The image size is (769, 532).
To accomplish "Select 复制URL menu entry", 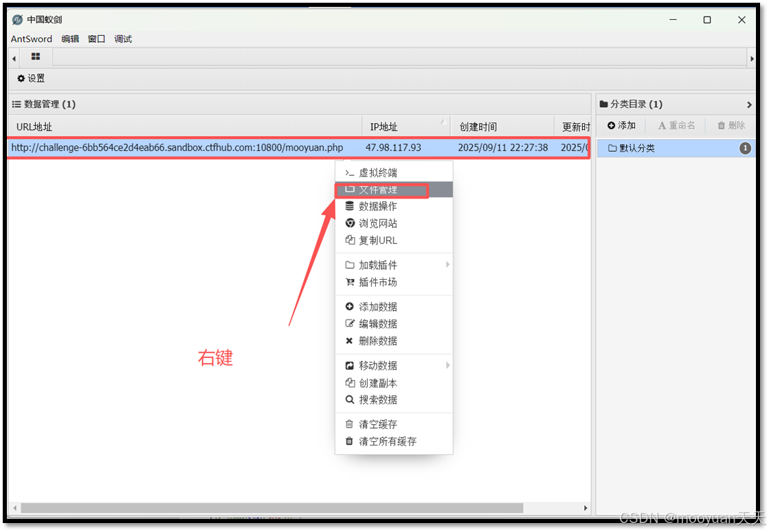I will coord(393,241).
